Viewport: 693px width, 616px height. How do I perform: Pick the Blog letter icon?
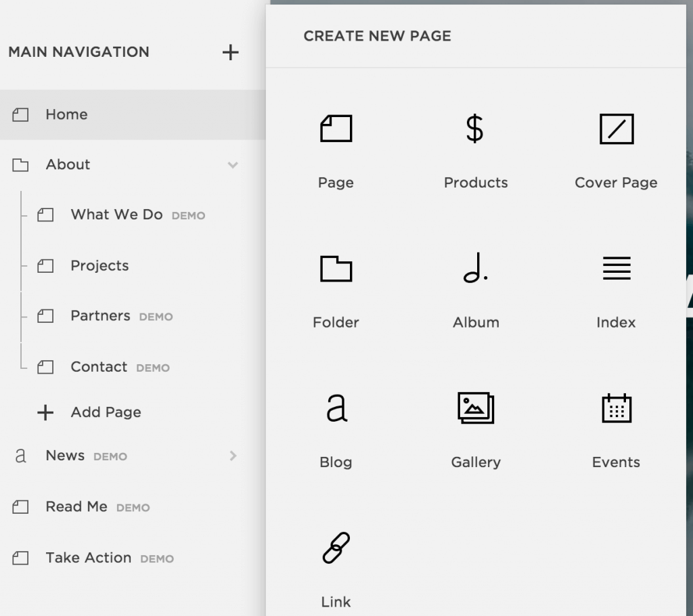point(336,408)
